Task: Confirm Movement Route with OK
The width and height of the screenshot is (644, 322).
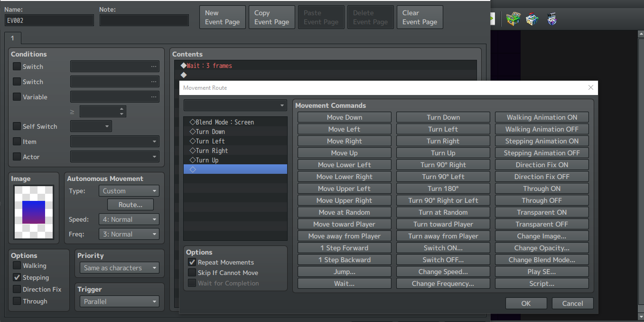Action: [526, 303]
